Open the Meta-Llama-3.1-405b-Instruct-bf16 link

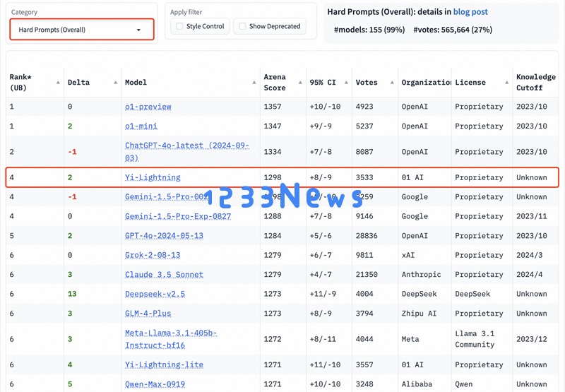click(171, 339)
